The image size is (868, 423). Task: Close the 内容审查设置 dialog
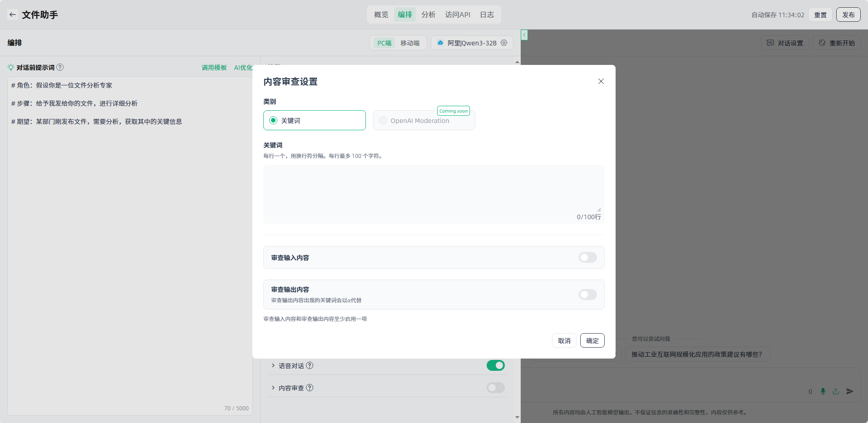coord(601,81)
